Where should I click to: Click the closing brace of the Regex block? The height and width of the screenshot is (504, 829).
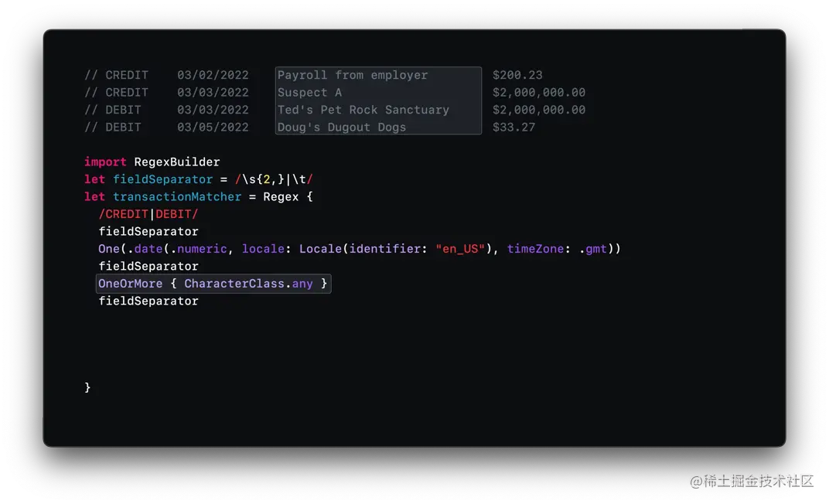pos(87,388)
